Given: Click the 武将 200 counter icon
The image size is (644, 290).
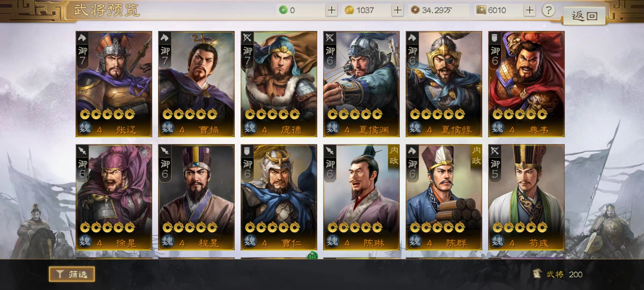Looking at the screenshot, I should (537, 274).
